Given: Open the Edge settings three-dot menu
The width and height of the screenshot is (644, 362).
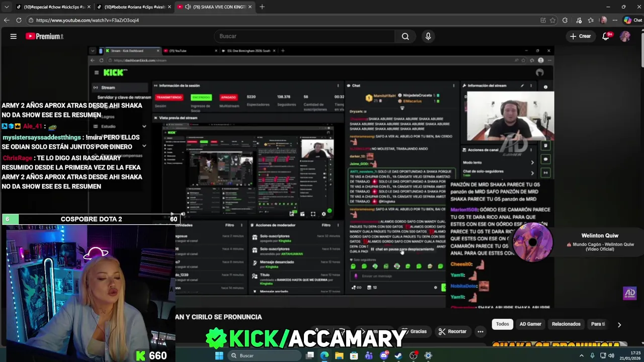Looking at the screenshot, I should [x=615, y=20].
